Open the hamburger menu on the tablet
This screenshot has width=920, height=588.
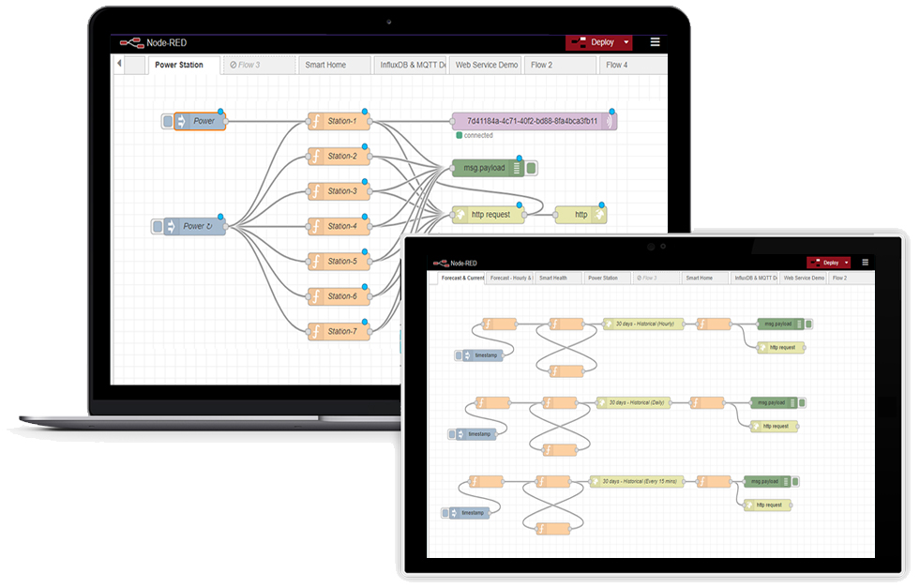click(865, 263)
